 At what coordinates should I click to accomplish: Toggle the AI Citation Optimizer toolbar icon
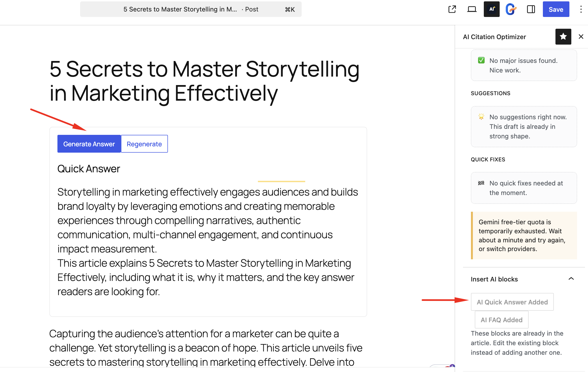[491, 9]
